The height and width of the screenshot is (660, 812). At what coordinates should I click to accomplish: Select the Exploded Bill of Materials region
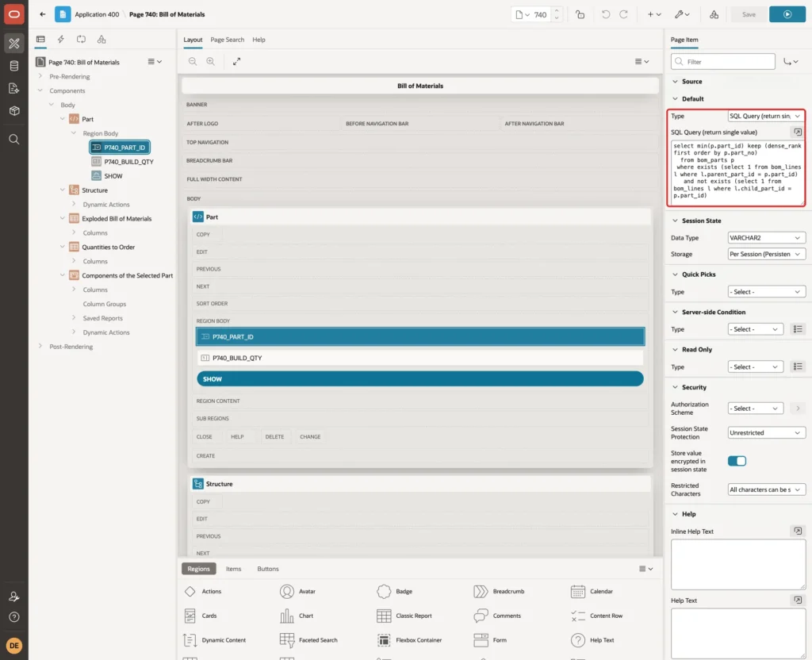117,219
